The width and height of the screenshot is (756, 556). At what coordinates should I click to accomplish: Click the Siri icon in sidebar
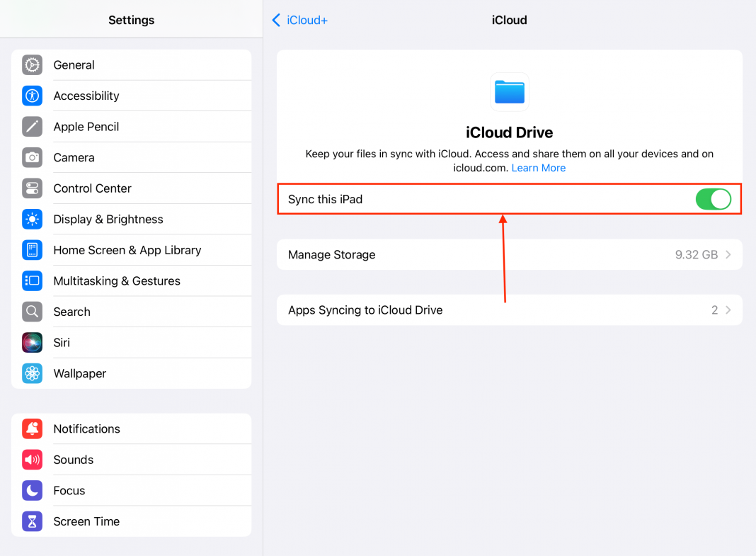(x=32, y=342)
